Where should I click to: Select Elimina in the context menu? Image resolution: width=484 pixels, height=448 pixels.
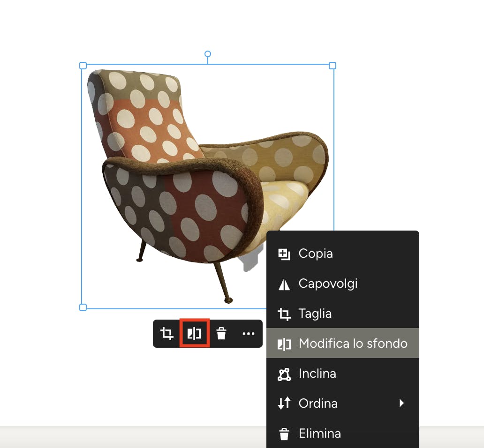tap(343, 433)
